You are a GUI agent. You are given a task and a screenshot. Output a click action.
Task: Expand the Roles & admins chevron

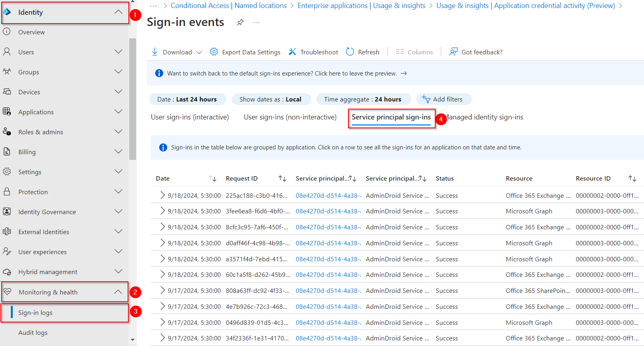click(x=118, y=131)
